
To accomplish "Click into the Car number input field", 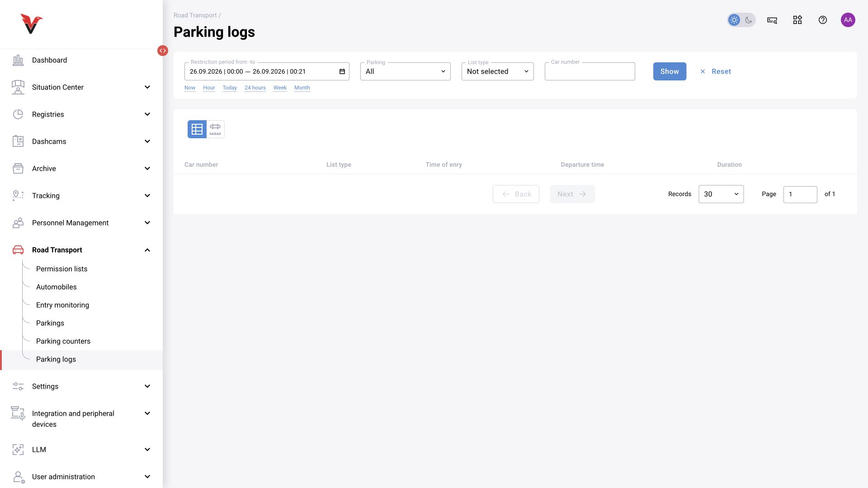I will 590,71.
